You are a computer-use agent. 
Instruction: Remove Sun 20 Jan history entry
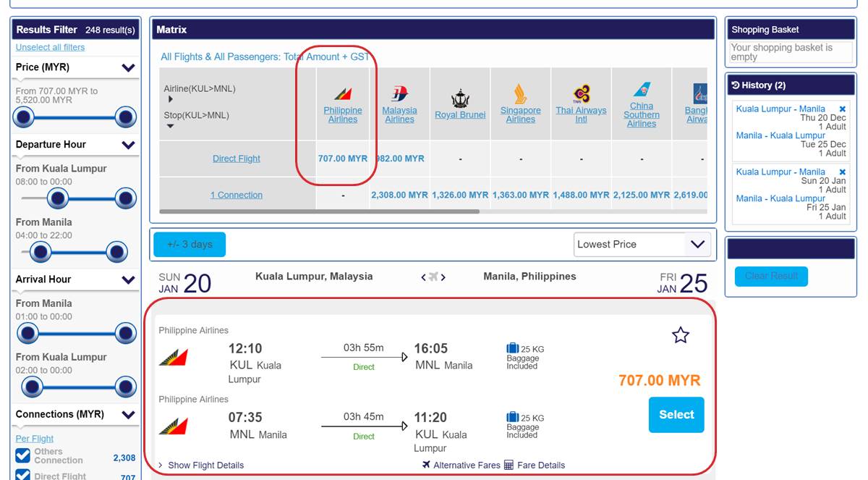(842, 172)
